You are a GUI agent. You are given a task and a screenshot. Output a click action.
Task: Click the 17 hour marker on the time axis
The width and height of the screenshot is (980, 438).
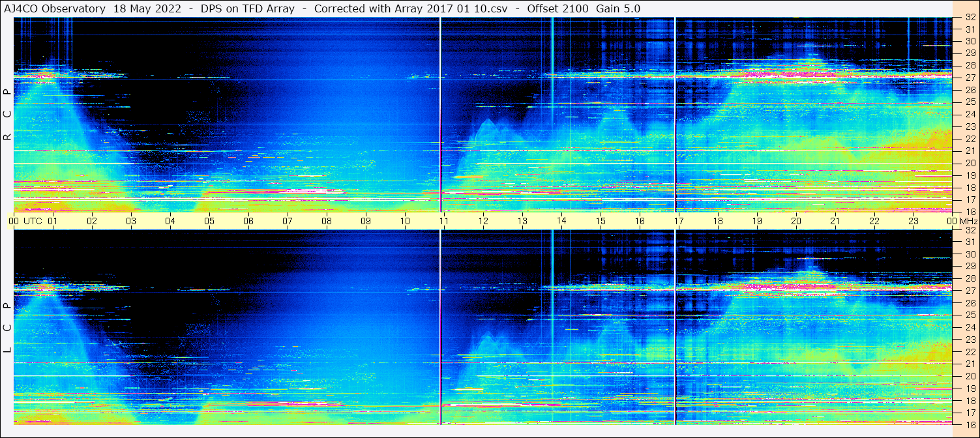[679, 221]
